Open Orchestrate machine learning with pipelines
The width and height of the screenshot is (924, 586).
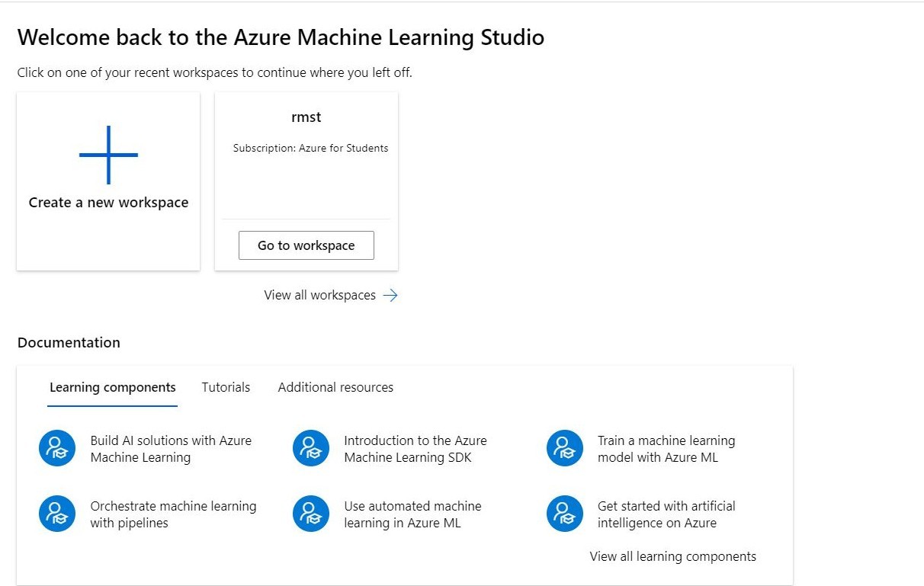coord(173,514)
